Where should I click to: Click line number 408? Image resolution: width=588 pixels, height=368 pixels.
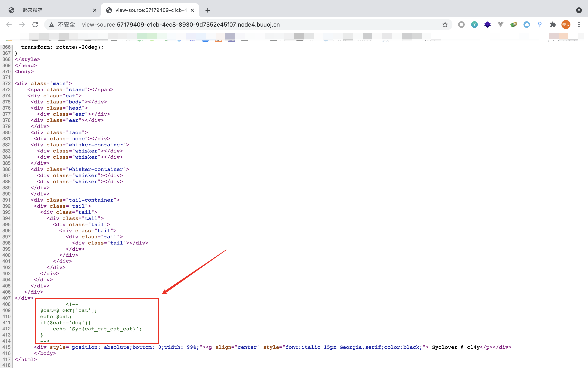(x=7, y=304)
